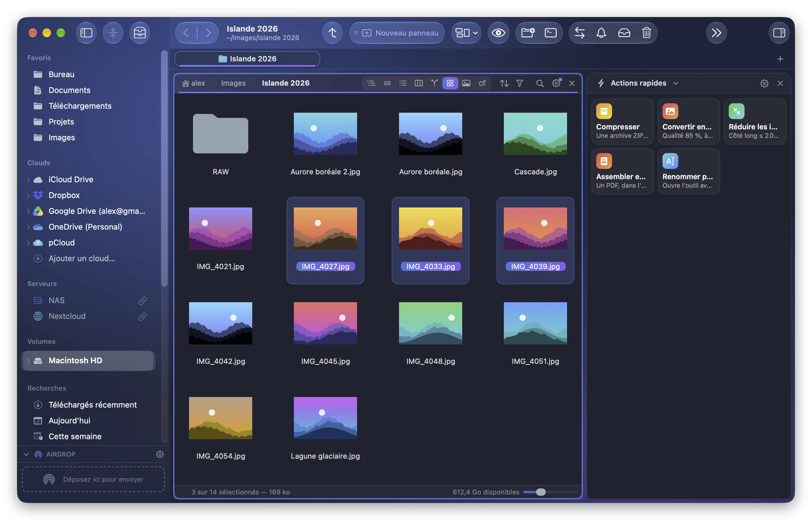Toggle the left sidebar visibility
The height and width of the screenshot is (520, 812).
click(x=86, y=33)
